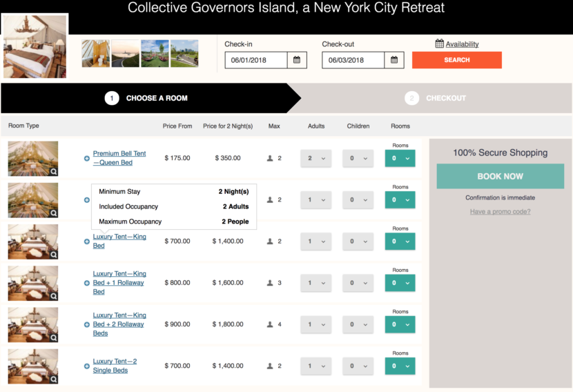Expand Luxury Tent—2 Single Beds plus icon

coord(87,366)
